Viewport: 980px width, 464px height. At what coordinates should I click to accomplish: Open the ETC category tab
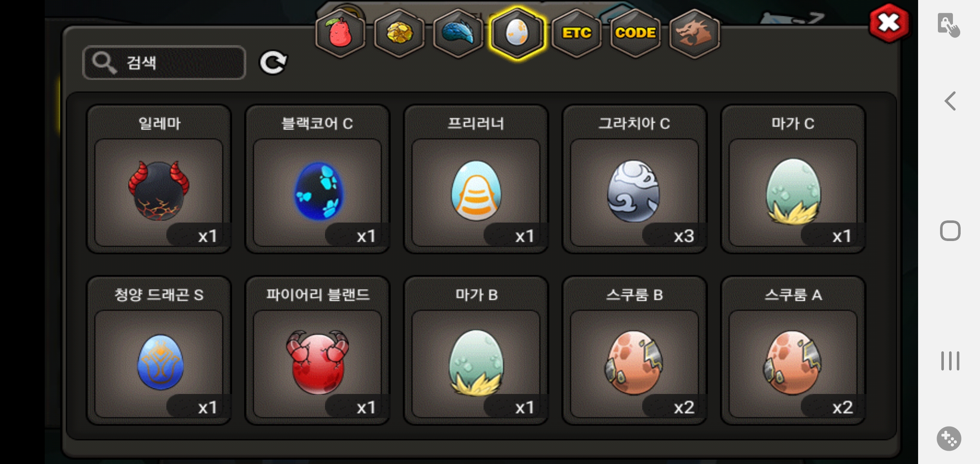click(x=576, y=33)
